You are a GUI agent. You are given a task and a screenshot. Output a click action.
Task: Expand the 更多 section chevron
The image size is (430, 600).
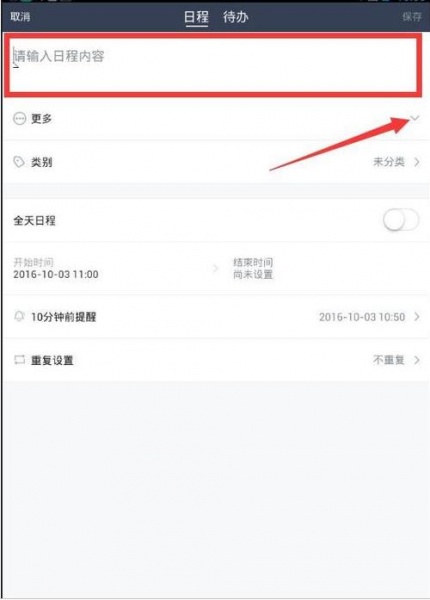[415, 118]
